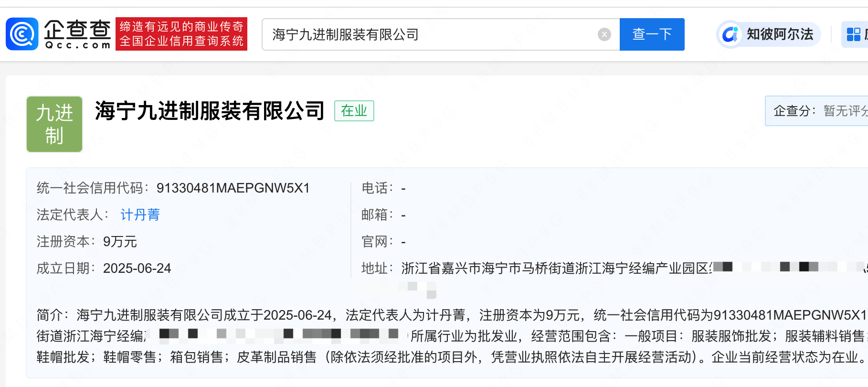The height and width of the screenshot is (387, 868).
Task: Click the Qcc blue logo icon
Action: 22,34
